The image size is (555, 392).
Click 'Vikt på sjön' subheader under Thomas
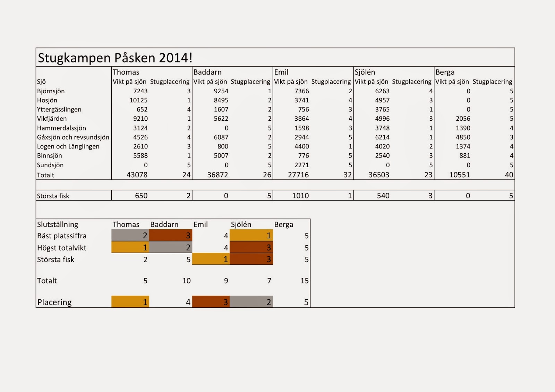(129, 82)
